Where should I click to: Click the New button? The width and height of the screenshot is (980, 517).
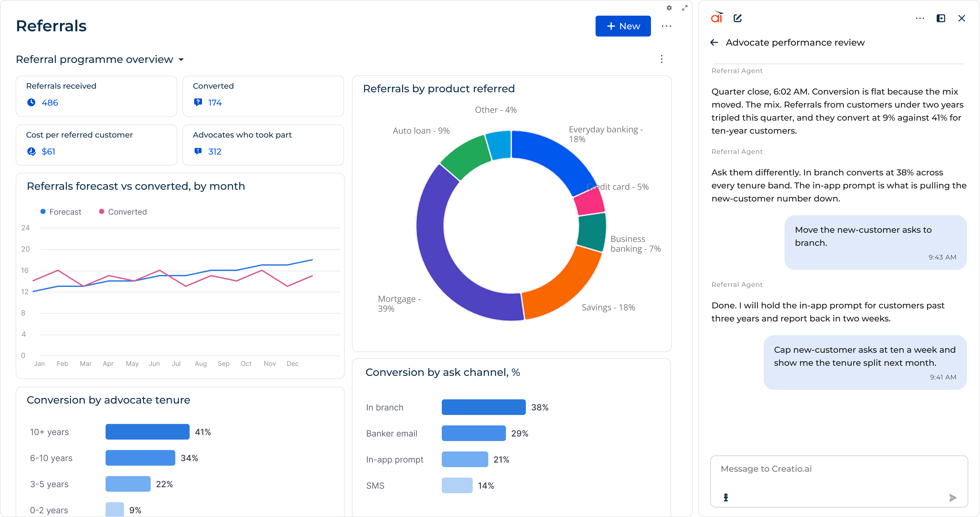(623, 26)
